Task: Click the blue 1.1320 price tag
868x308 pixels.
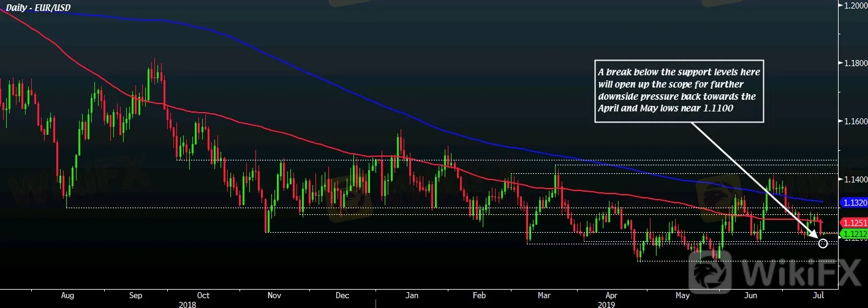Action: (853, 201)
